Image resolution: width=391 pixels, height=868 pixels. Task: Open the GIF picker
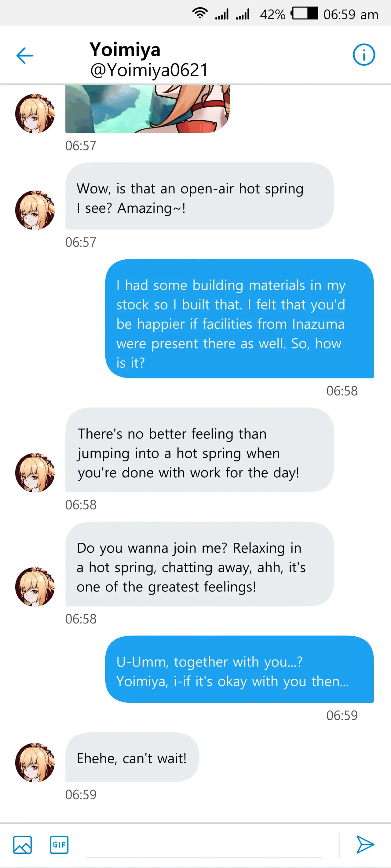[x=59, y=845]
